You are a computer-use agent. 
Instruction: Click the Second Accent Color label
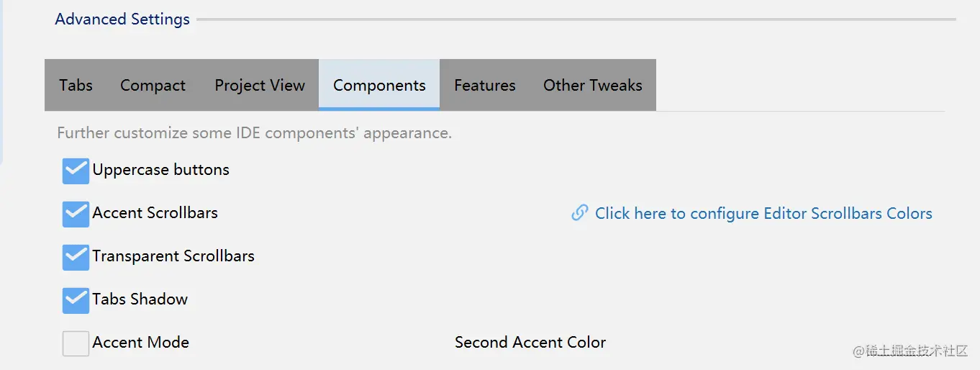[530, 343]
